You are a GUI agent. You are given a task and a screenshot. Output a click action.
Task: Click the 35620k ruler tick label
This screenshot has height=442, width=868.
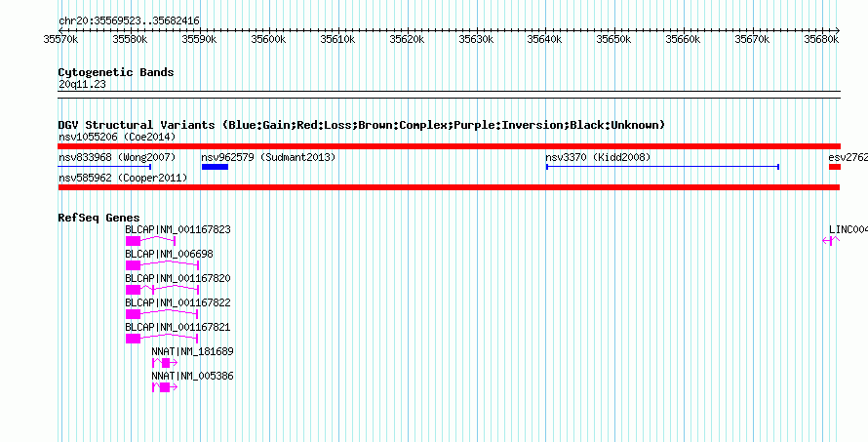(x=407, y=39)
